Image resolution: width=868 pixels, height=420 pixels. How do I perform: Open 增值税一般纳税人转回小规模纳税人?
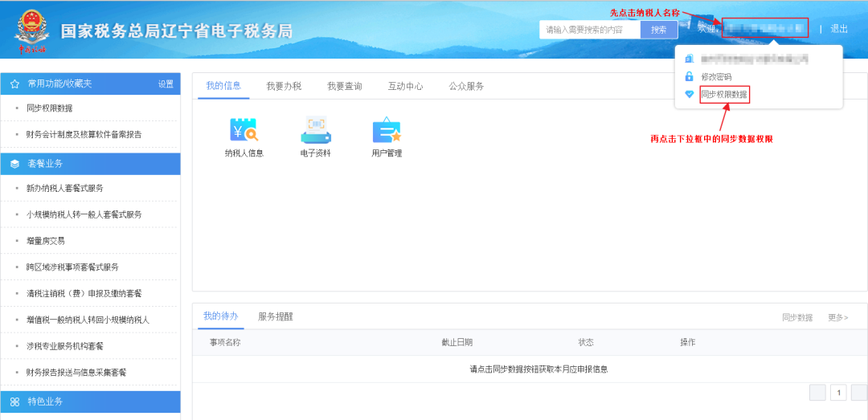click(90, 320)
